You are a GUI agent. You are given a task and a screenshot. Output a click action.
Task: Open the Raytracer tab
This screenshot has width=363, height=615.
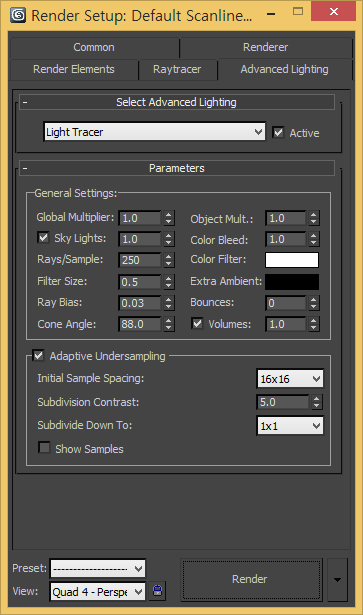(x=177, y=69)
